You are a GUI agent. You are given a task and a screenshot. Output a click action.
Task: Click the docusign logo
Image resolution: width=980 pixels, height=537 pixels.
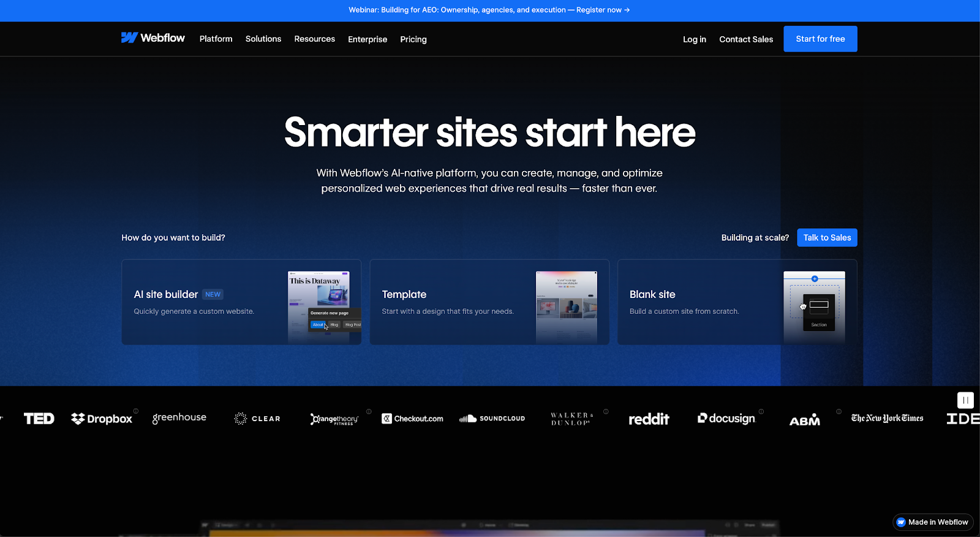[x=727, y=419]
